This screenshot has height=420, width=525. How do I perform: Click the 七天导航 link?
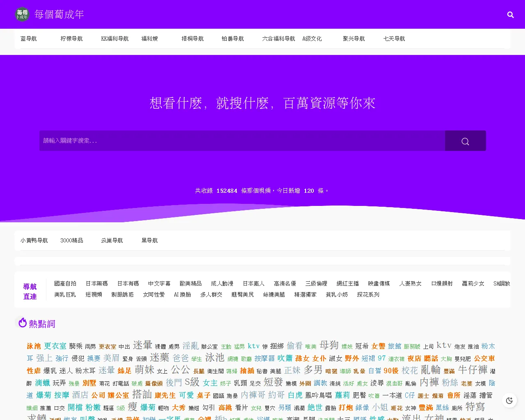coord(394,39)
